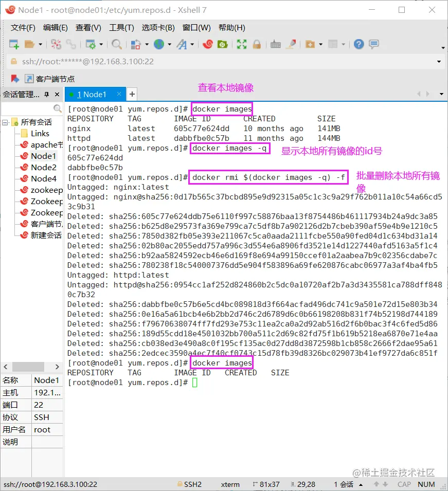Image resolution: width=448 pixels, height=491 pixels.
Task: Expand the address bar history dropdown
Action: pos(439,62)
